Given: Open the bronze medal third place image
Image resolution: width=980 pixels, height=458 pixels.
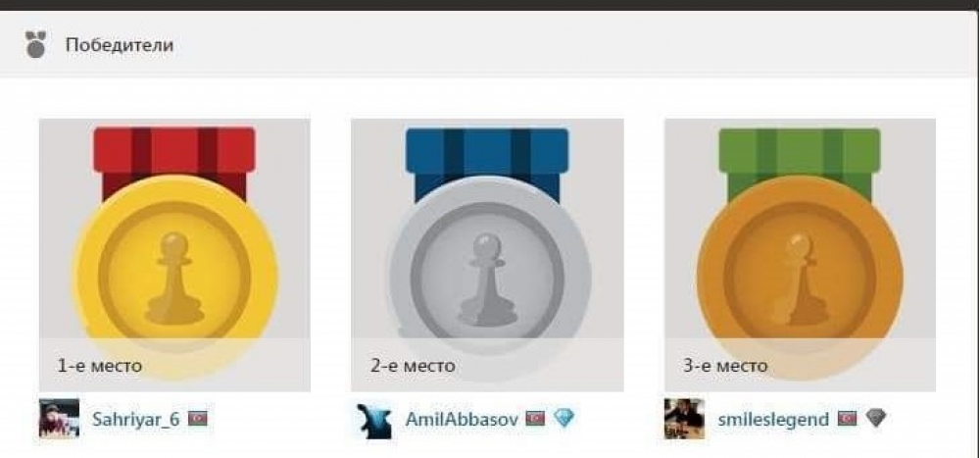Looking at the screenshot, I should click(x=800, y=255).
